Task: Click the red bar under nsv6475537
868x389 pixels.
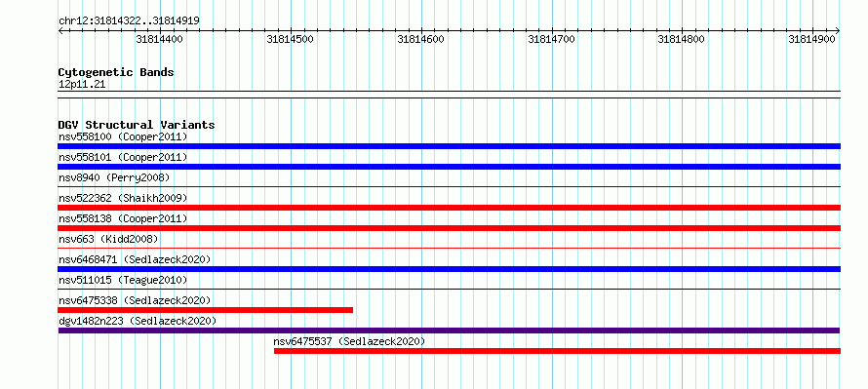Action: [558, 351]
